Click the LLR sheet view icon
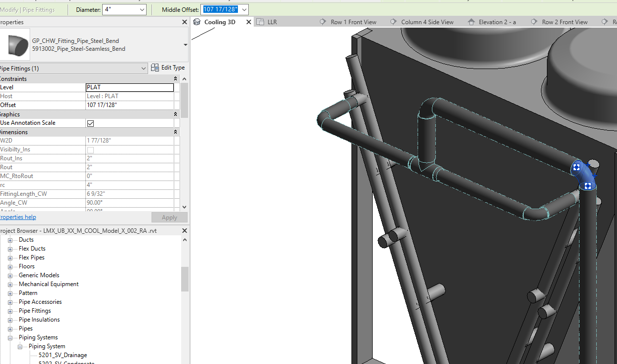 tap(260, 22)
